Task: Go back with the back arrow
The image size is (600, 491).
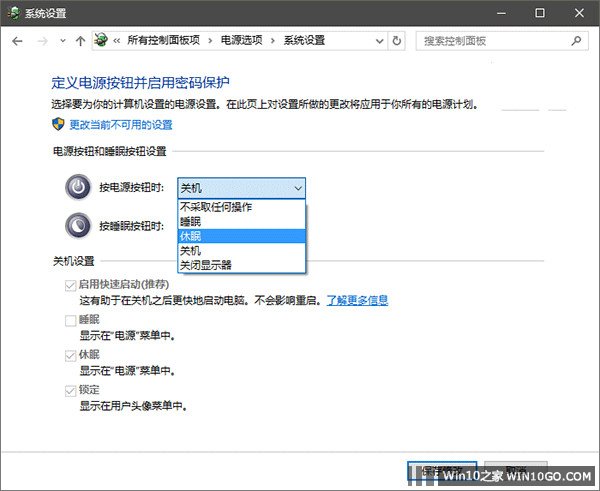Action: pos(17,41)
